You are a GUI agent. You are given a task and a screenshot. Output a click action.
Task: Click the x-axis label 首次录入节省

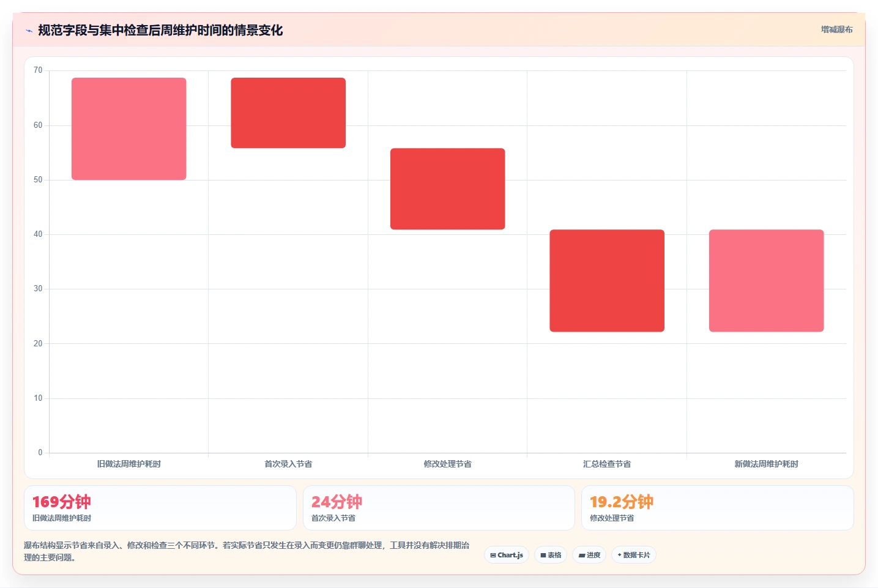pos(288,464)
